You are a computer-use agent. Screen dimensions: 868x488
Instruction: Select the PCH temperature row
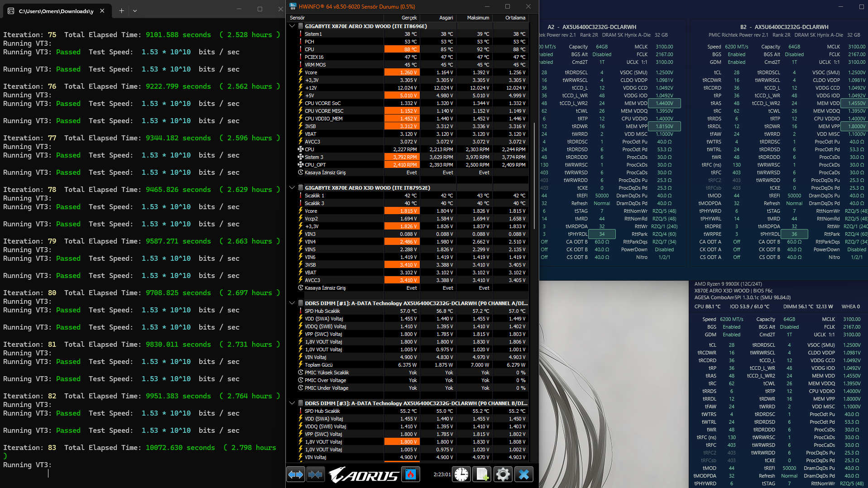click(x=408, y=42)
